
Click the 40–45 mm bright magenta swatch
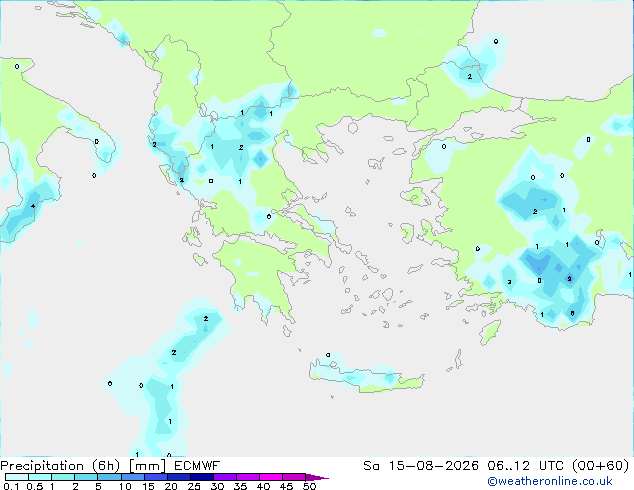(x=271, y=477)
